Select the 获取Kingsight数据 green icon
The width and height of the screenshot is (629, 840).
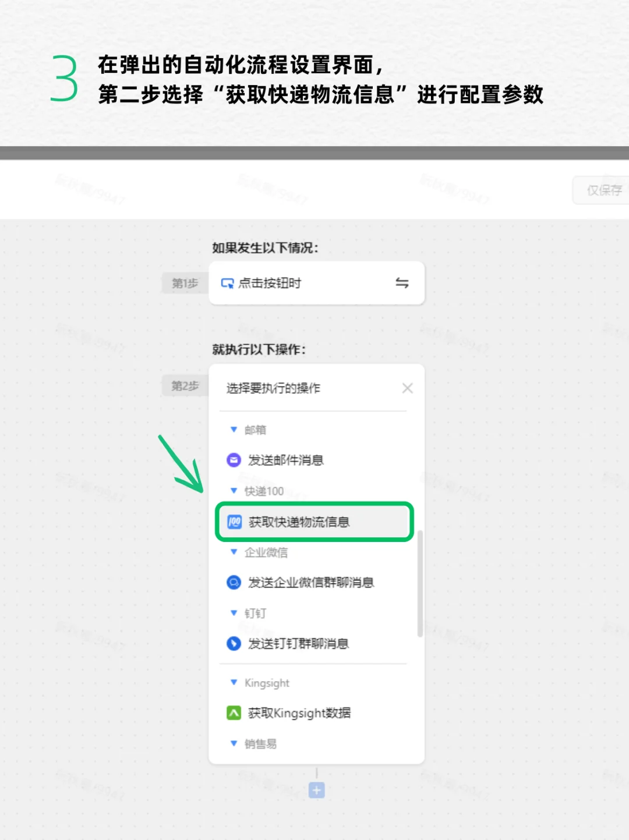click(x=233, y=713)
